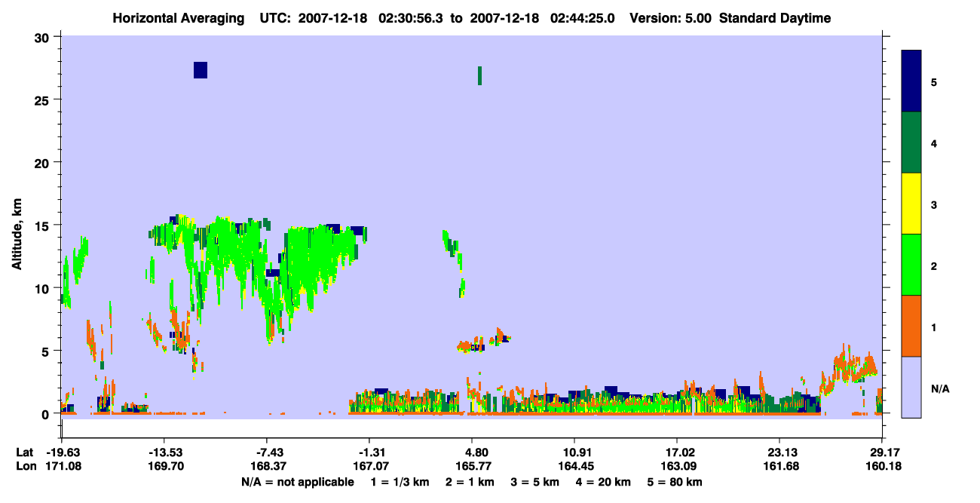Click latitude value -1.31
This screenshot has height=503, width=980.
point(372,452)
